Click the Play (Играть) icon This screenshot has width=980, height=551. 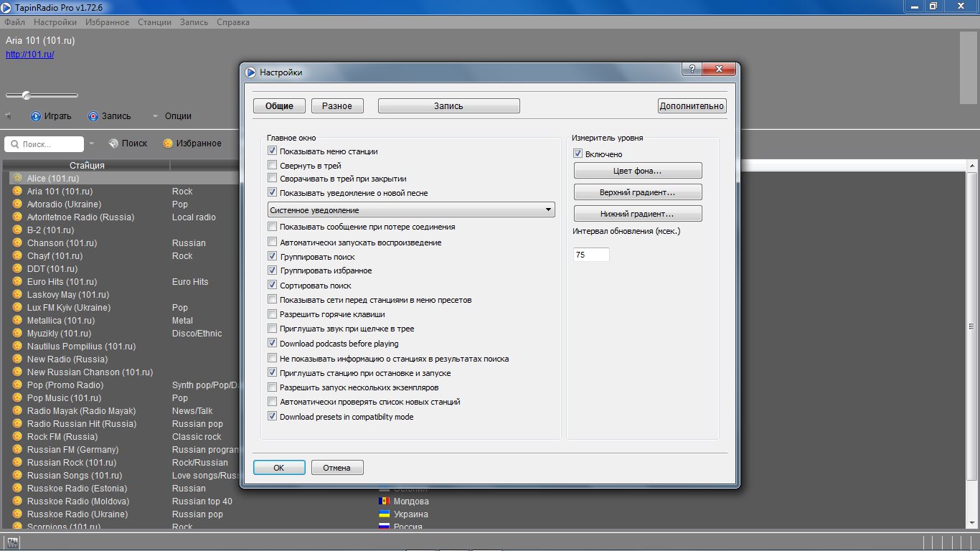tap(36, 116)
